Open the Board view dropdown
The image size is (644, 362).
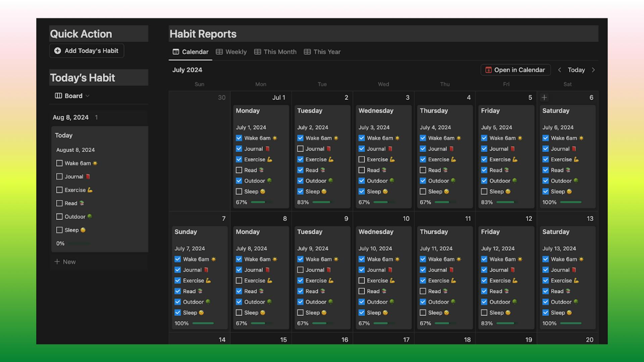click(x=88, y=96)
